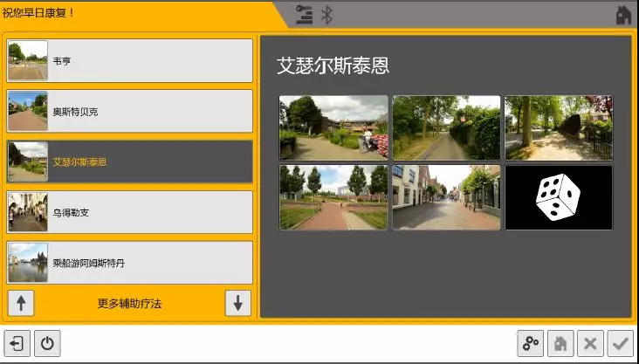639x364 pixels.
Task: Click the Bluetooth icon in top bar
Action: [327, 14]
